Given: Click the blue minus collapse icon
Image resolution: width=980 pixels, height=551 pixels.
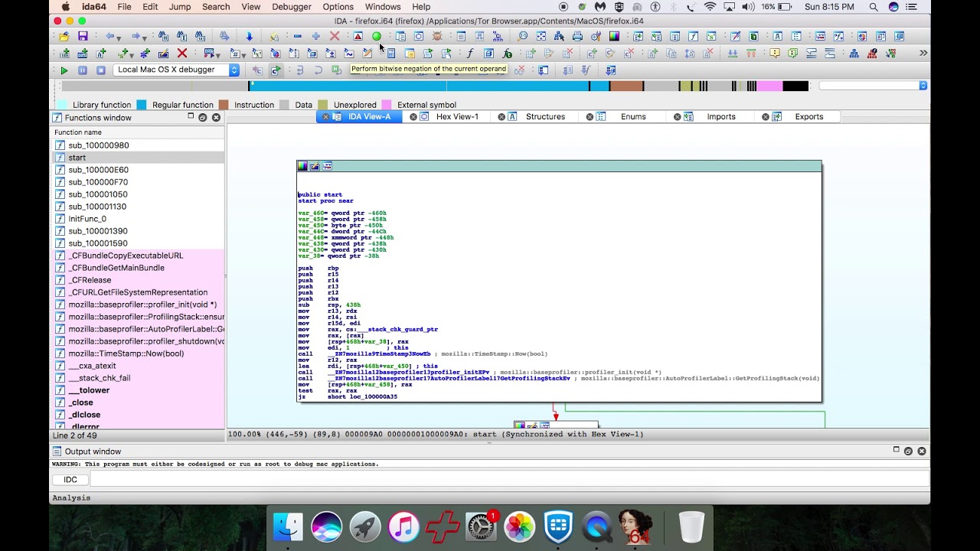Looking at the screenshot, I should tap(297, 36).
